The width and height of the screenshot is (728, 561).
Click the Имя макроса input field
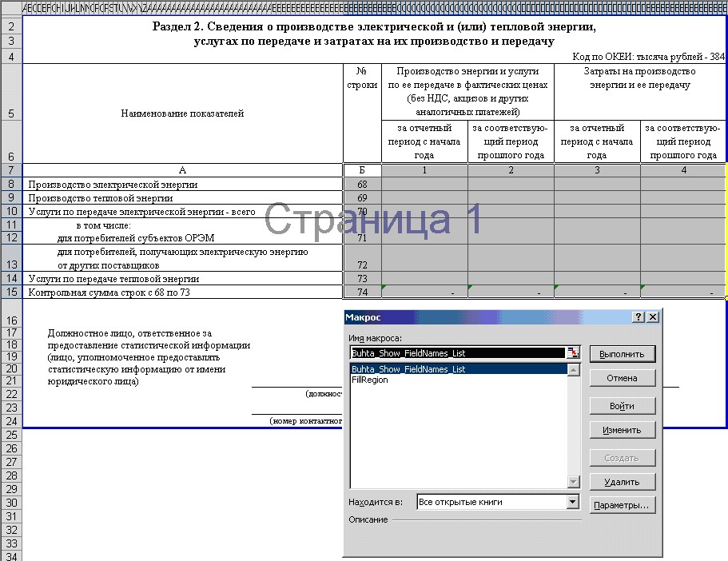pos(458,353)
